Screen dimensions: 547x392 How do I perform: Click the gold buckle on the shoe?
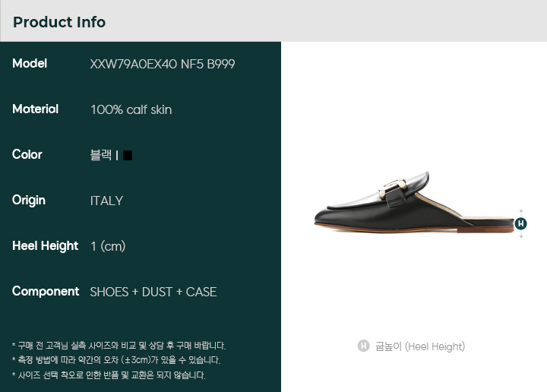pos(392,188)
